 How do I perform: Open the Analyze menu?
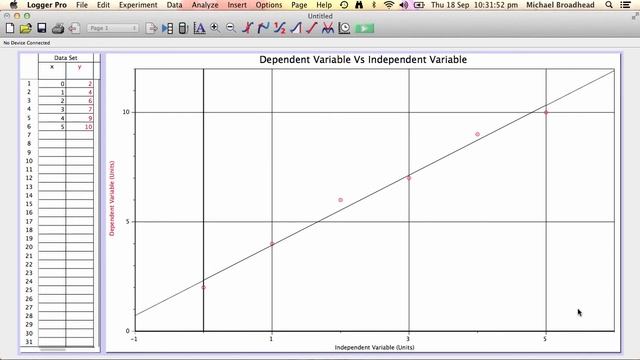205,5
